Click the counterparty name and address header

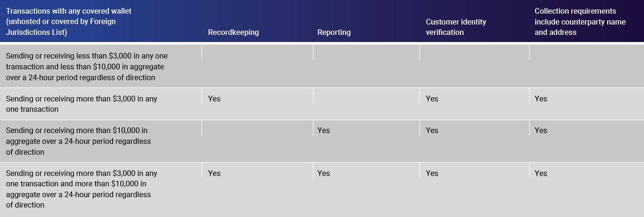580,22
